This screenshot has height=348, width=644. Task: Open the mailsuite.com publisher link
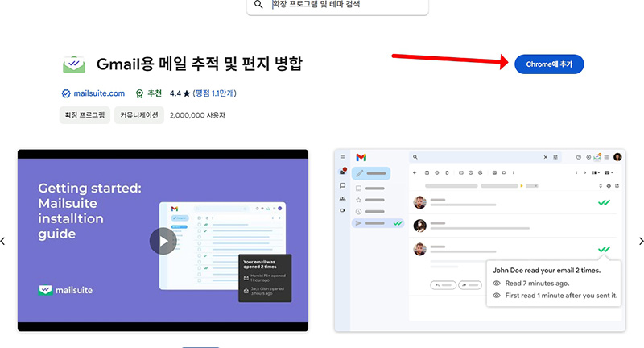pyautogui.click(x=99, y=93)
